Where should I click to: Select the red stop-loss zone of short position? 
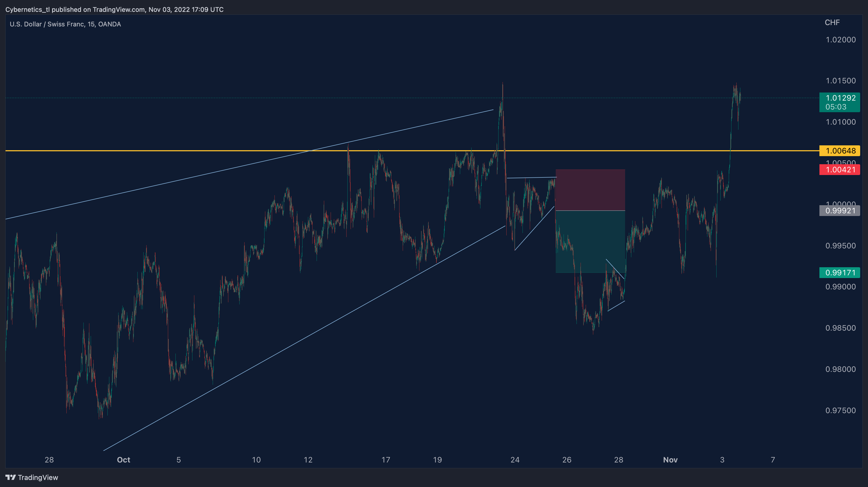pyautogui.click(x=590, y=190)
